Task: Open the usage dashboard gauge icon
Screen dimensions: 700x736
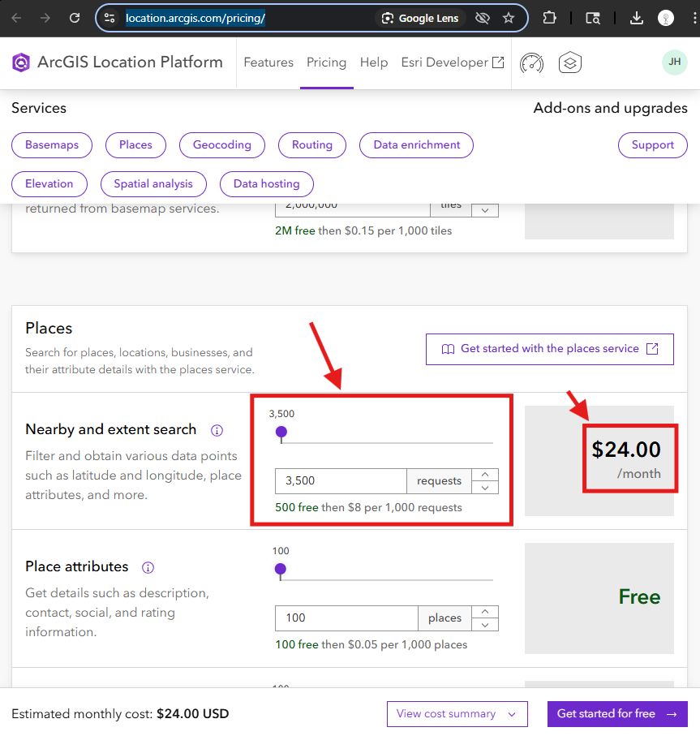Action: [531, 62]
